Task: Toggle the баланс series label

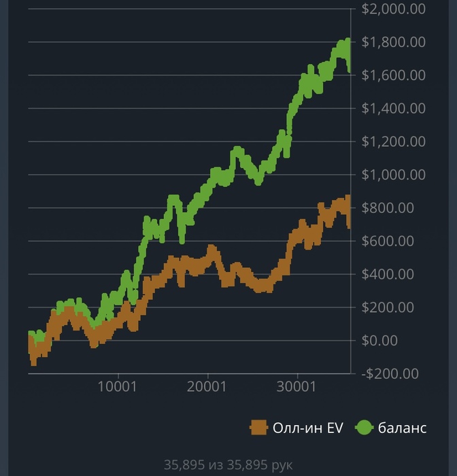Action: tap(402, 428)
